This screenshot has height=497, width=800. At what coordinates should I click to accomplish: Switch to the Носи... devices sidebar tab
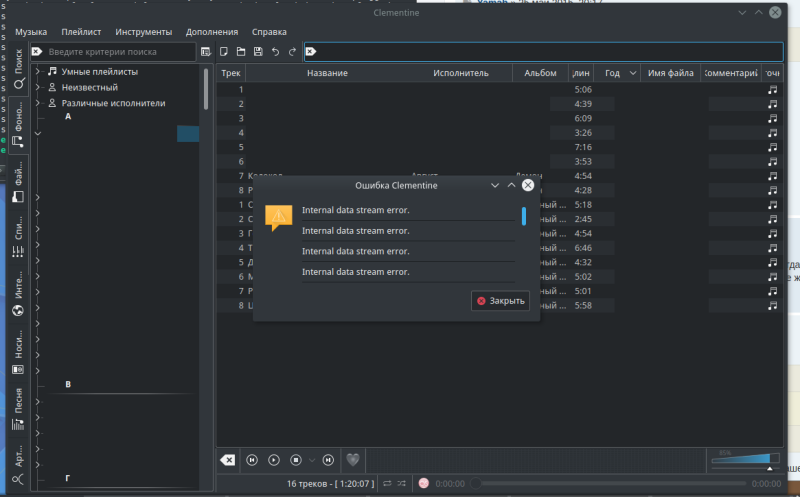click(x=18, y=352)
